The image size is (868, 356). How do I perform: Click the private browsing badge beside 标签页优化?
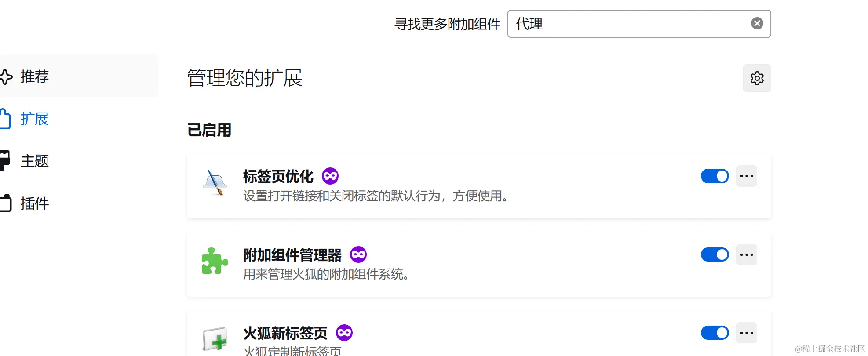[330, 176]
